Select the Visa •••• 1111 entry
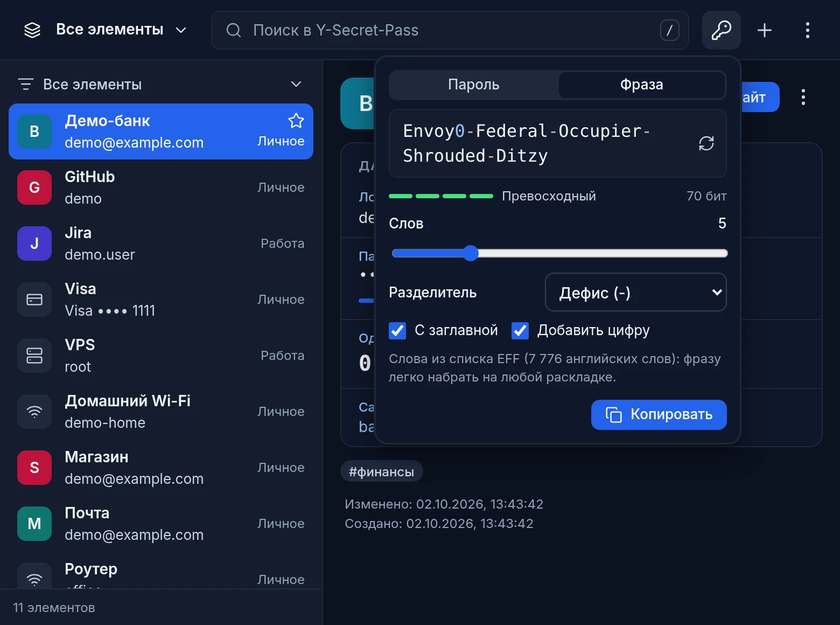840x625 pixels. coord(161,300)
